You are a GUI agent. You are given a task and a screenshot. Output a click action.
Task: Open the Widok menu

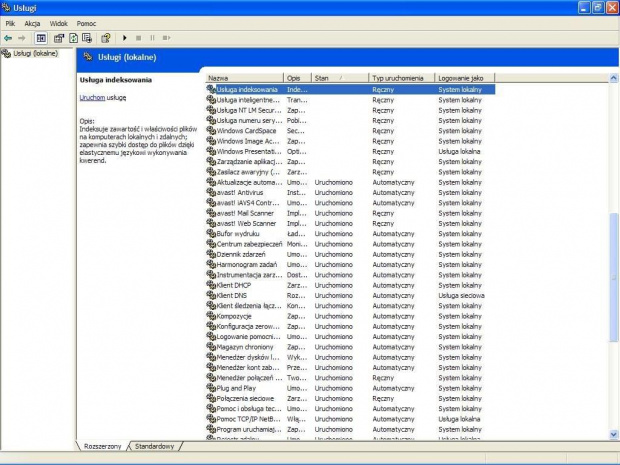(59, 22)
